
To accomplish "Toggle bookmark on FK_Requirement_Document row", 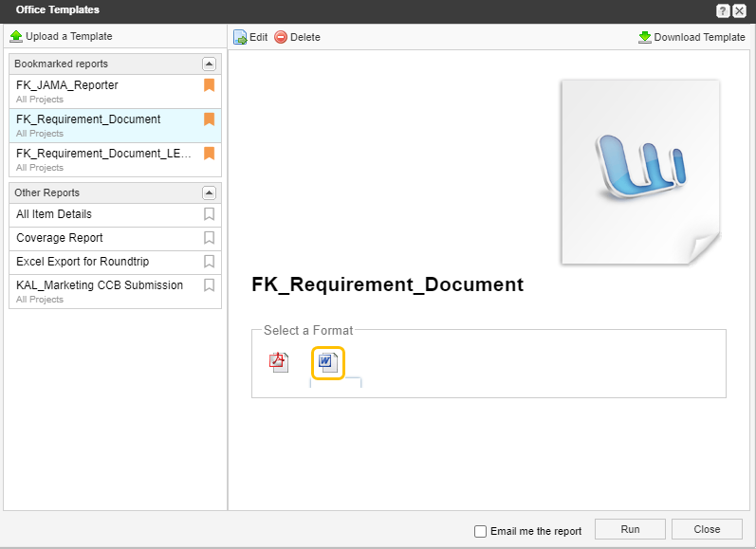I will [209, 119].
